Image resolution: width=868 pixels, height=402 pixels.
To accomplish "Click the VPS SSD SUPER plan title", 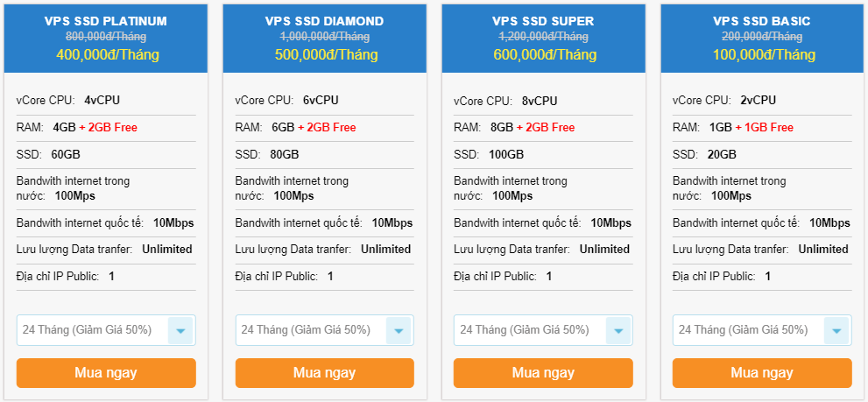I will click(x=543, y=21).
